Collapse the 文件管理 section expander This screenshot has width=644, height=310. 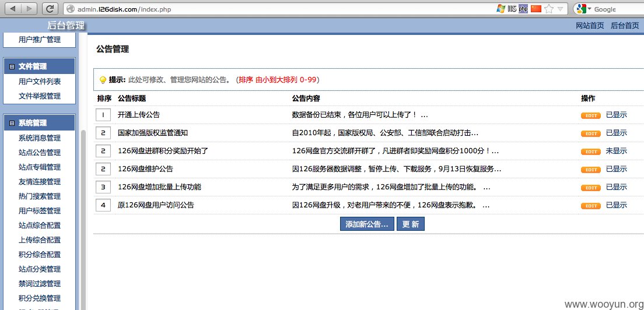click(12, 66)
